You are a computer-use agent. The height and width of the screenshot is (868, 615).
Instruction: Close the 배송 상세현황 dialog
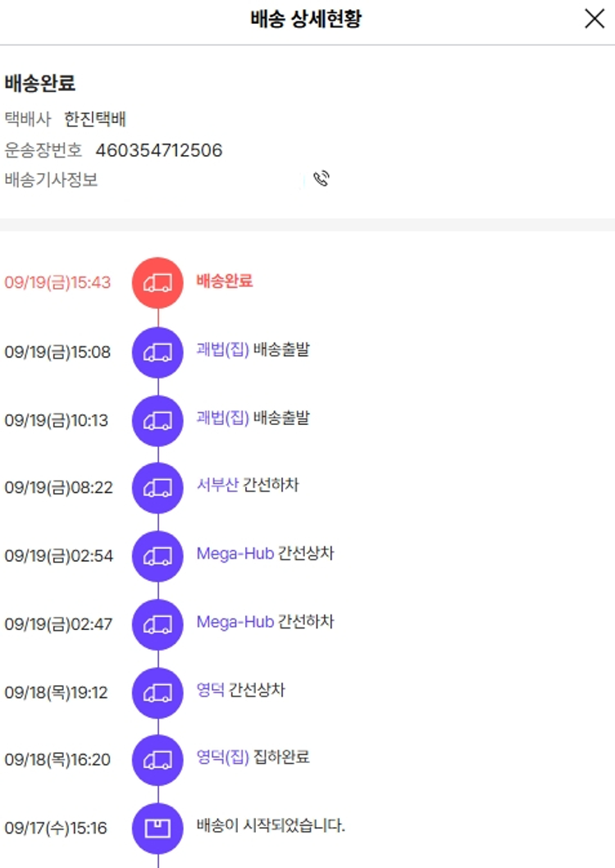click(594, 19)
